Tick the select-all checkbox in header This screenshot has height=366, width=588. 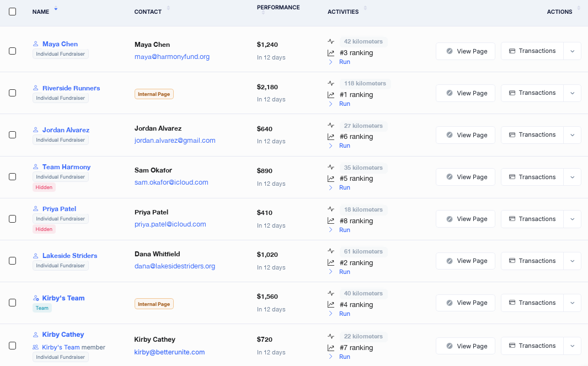pyautogui.click(x=12, y=12)
